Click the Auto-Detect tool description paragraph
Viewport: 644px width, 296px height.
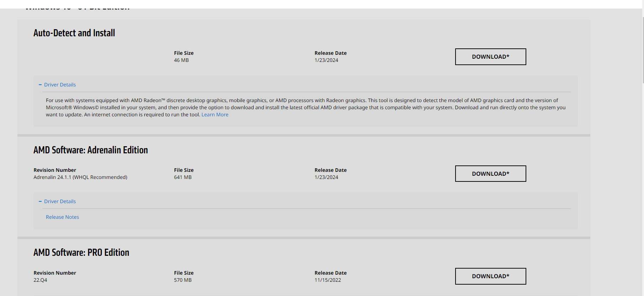click(x=305, y=107)
